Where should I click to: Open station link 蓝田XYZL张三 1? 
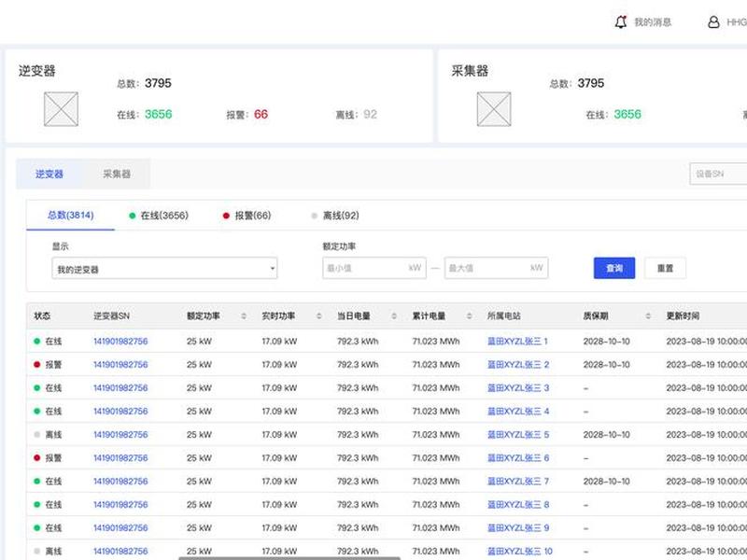coord(517,342)
